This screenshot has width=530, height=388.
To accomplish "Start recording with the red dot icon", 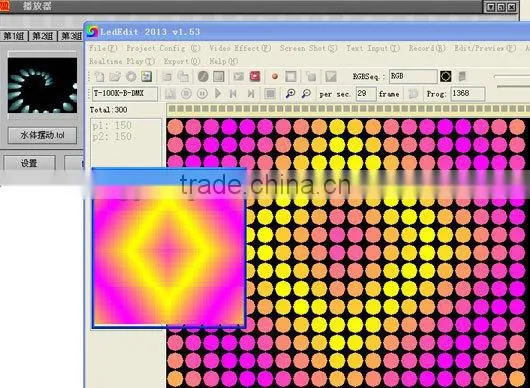I will tap(275, 77).
